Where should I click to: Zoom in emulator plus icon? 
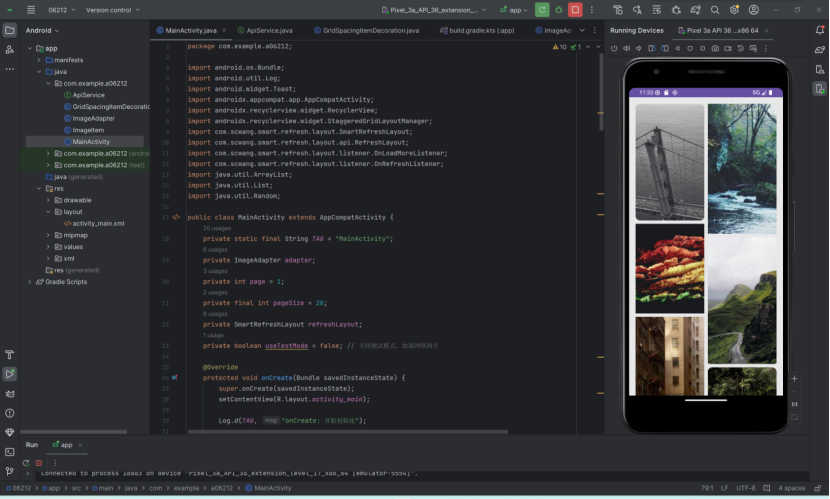795,379
